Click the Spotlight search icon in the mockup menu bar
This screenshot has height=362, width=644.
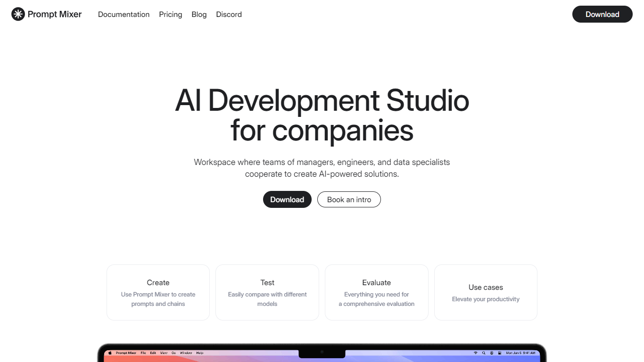point(484,353)
